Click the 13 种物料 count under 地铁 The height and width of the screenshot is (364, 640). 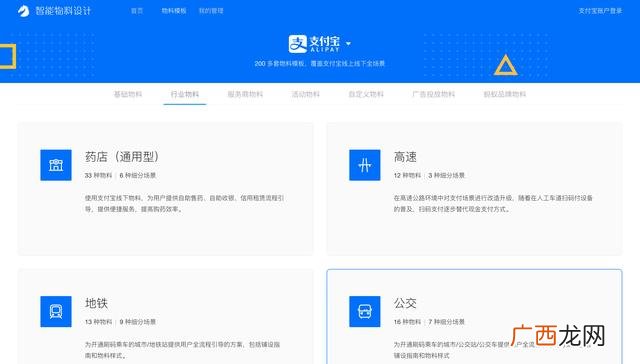coord(98,322)
